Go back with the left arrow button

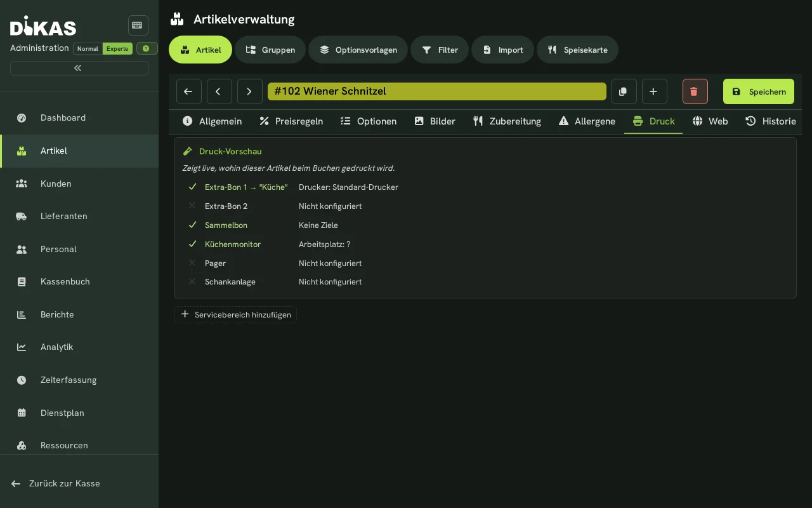[x=188, y=91]
